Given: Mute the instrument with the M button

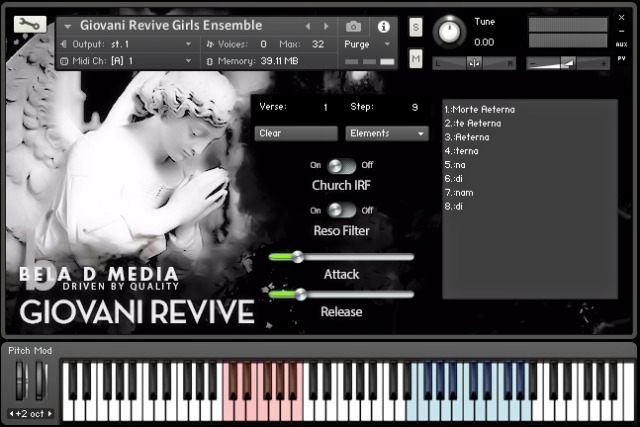Looking at the screenshot, I should point(416,59).
